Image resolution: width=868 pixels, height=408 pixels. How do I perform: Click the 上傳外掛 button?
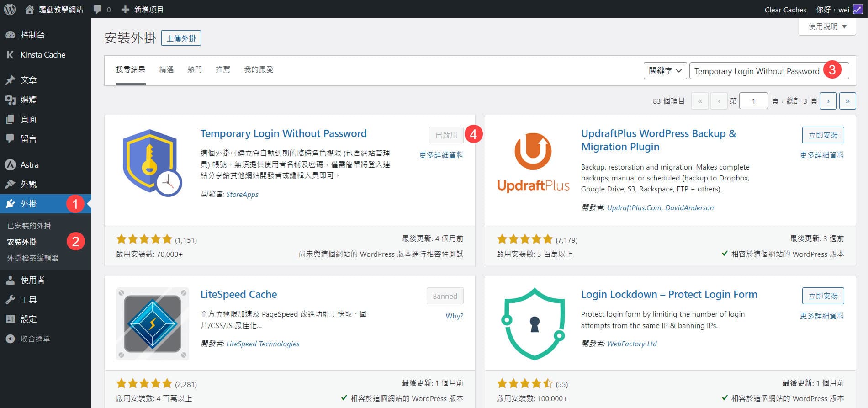click(x=181, y=38)
